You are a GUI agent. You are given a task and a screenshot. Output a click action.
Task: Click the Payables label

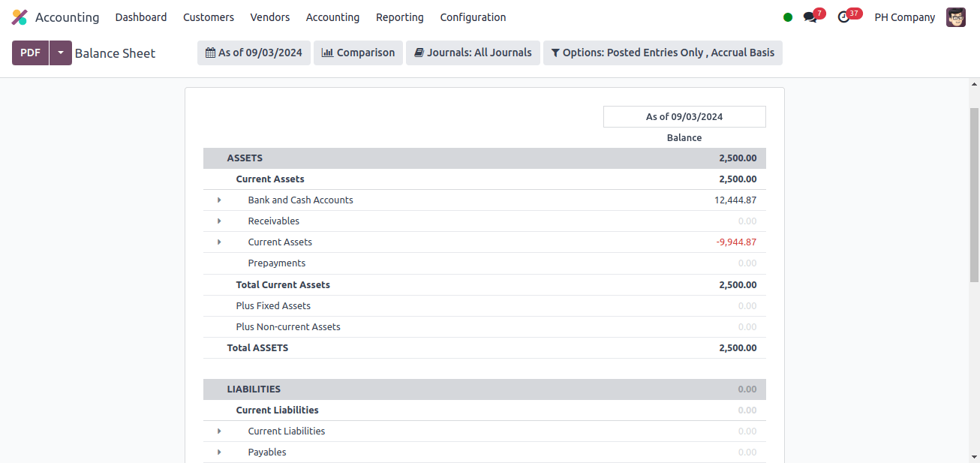(267, 452)
